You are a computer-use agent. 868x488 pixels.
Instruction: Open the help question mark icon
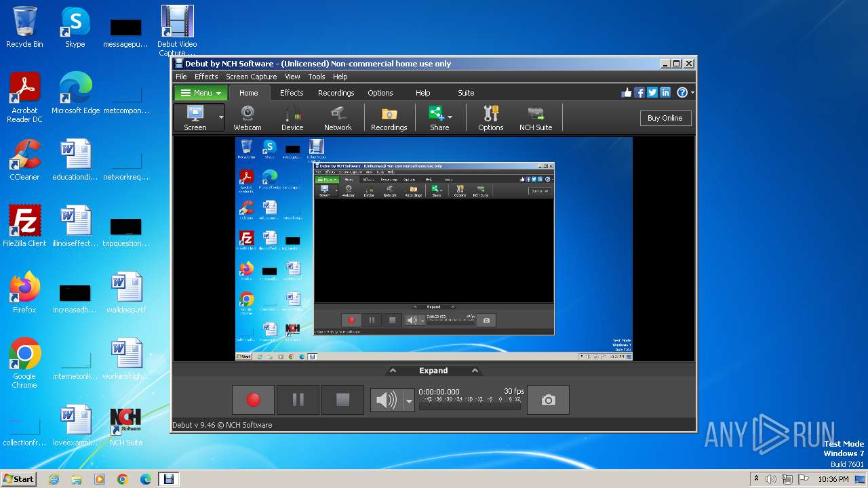point(683,93)
